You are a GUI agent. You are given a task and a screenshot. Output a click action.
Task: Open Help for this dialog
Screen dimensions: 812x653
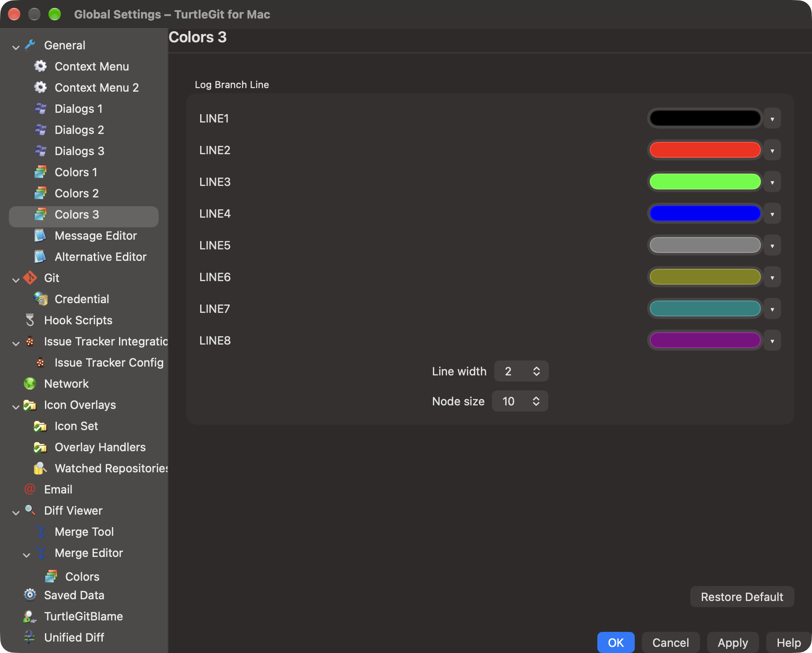[789, 642]
